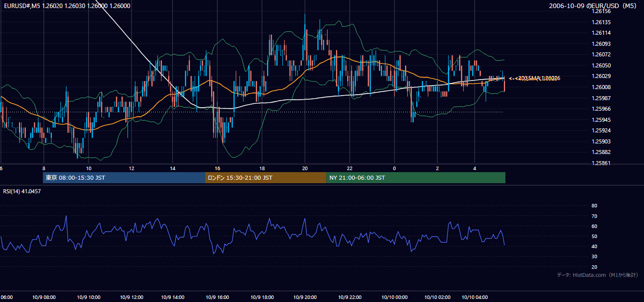Click hour tick 16 under the price chart
Viewport: 644px width, 302px height.
tap(217, 168)
